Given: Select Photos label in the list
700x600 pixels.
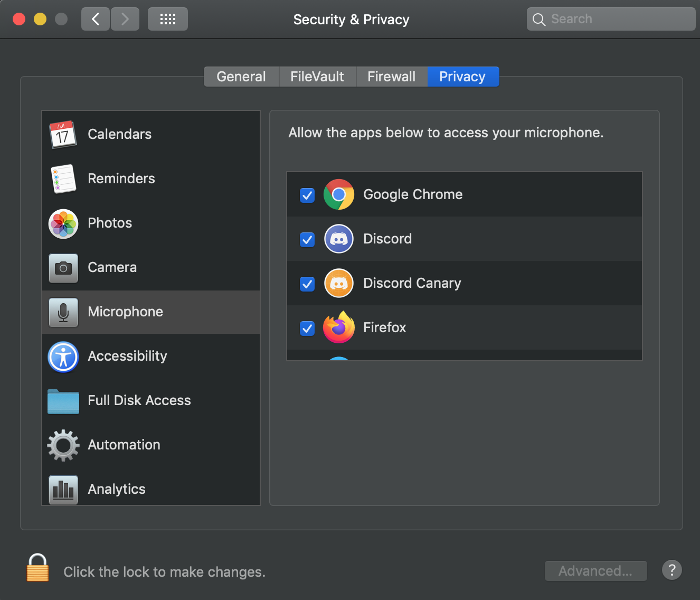Looking at the screenshot, I should click(x=110, y=223).
